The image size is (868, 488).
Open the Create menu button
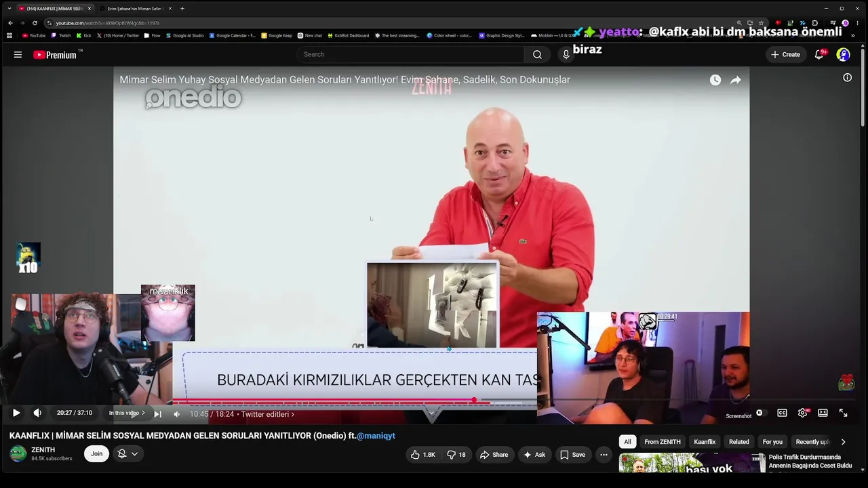785,55
